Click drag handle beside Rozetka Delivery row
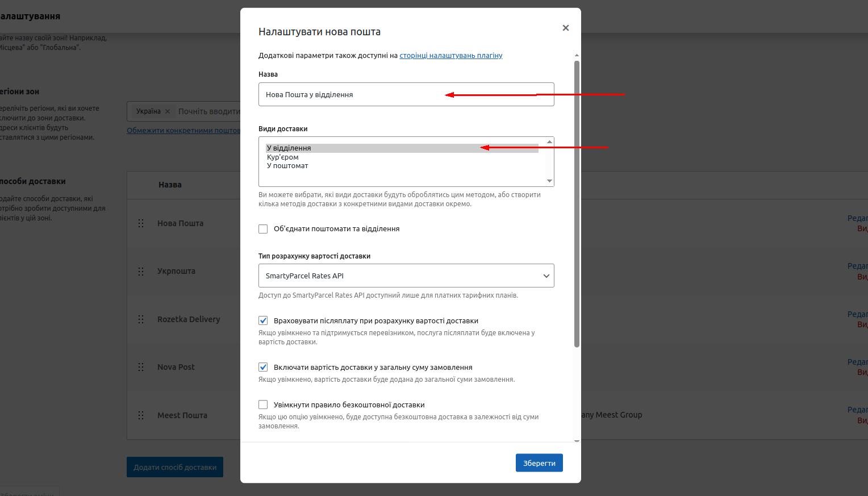Screen dimensions: 868x496 click(141, 319)
